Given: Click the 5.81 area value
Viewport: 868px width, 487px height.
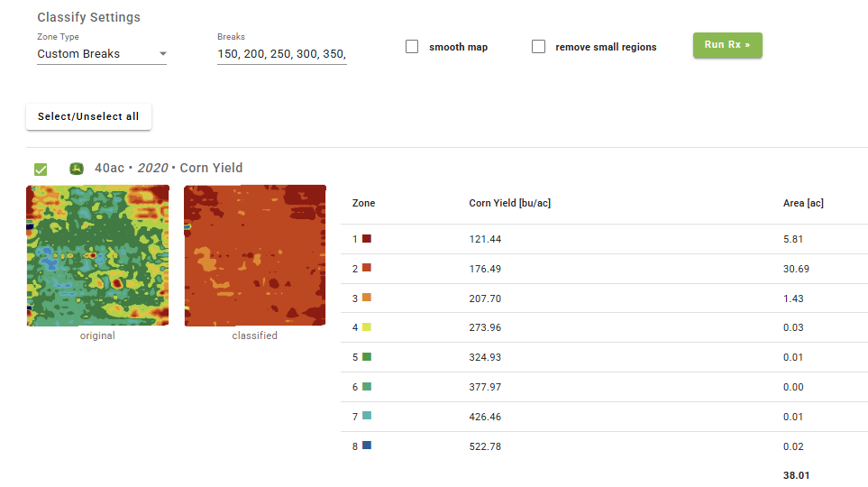Looking at the screenshot, I should (x=792, y=239).
